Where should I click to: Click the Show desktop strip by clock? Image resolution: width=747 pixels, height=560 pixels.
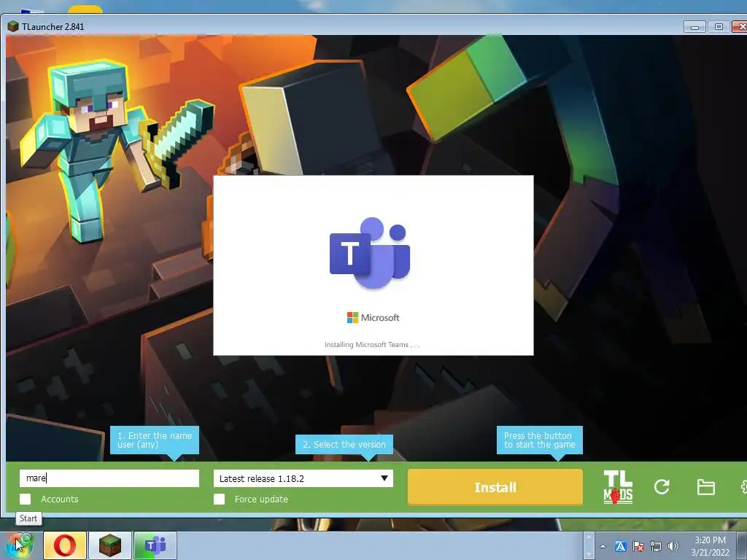coord(741,545)
